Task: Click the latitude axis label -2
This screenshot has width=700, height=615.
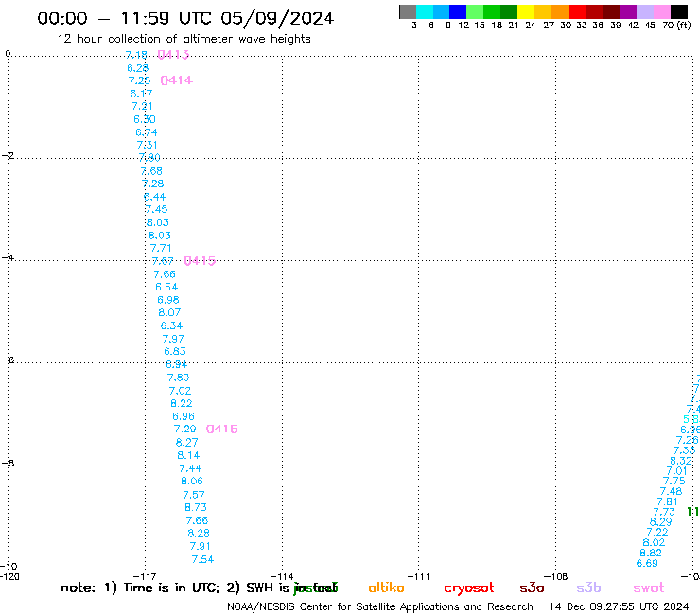Action: point(8,156)
